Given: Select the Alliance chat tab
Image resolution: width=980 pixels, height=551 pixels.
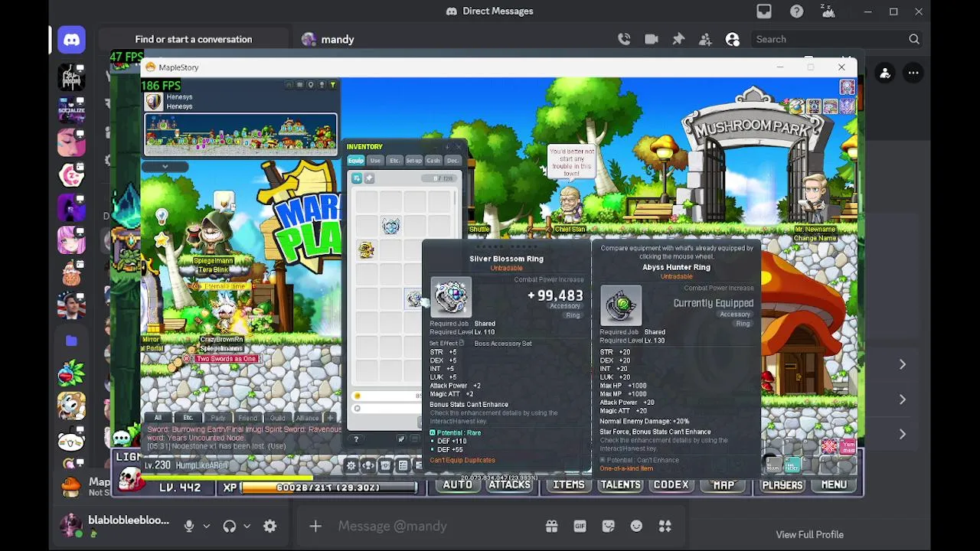Looking at the screenshot, I should click(307, 418).
